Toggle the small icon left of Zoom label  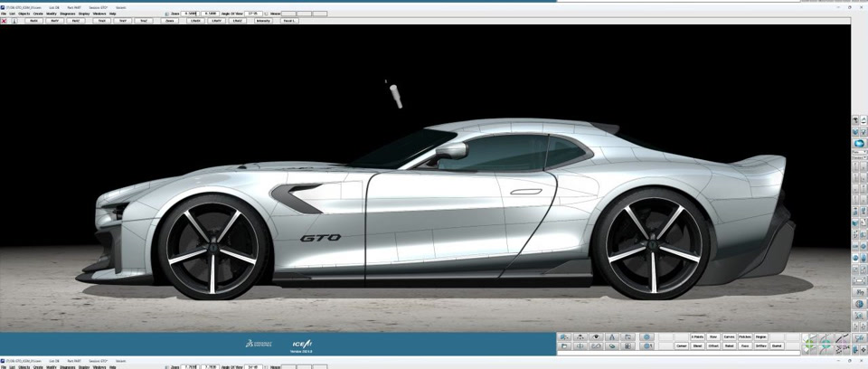[x=166, y=14]
